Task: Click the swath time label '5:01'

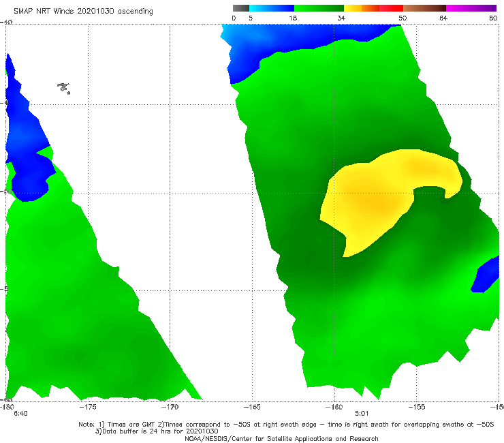Action: click(x=362, y=414)
